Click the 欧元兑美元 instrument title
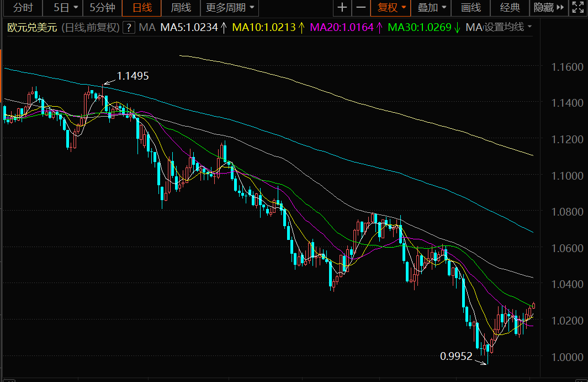 [32, 28]
